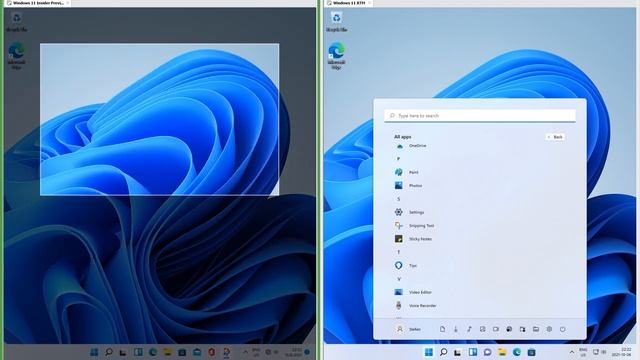Open Personal folder shortcut in Start footer

(x=522, y=329)
